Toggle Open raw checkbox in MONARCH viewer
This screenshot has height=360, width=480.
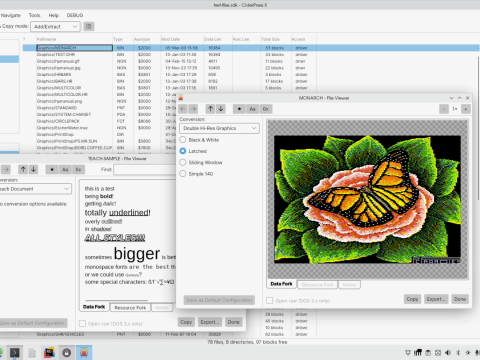coord(269,301)
